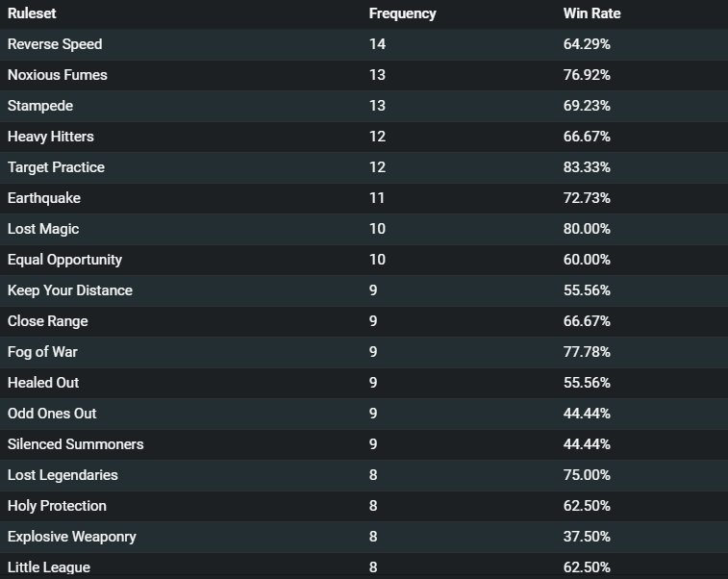Screen dimensions: 728x579
Task: Click the Earthquake ruleset entry
Action: tap(44, 198)
